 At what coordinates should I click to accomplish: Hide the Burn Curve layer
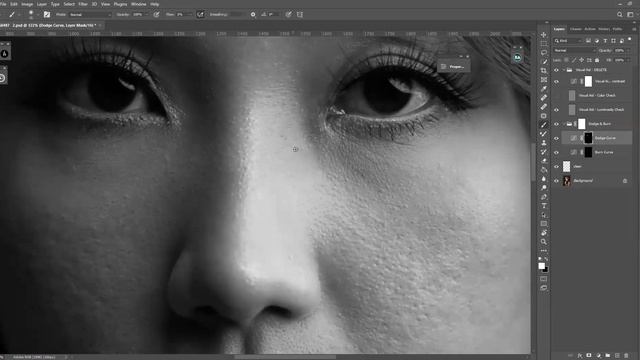pos(556,152)
